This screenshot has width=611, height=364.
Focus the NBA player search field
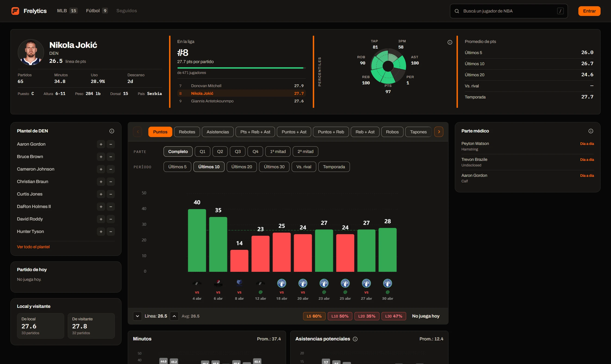[x=509, y=11]
